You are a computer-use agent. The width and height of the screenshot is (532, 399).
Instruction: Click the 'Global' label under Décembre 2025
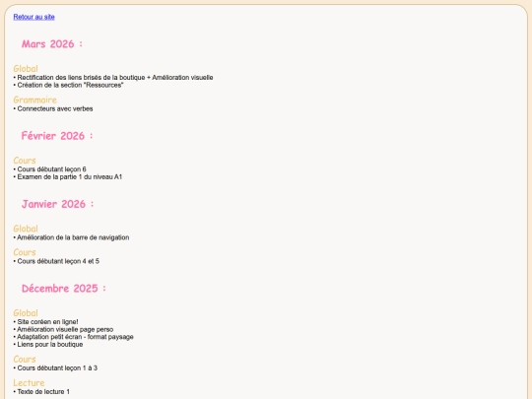(x=26, y=313)
